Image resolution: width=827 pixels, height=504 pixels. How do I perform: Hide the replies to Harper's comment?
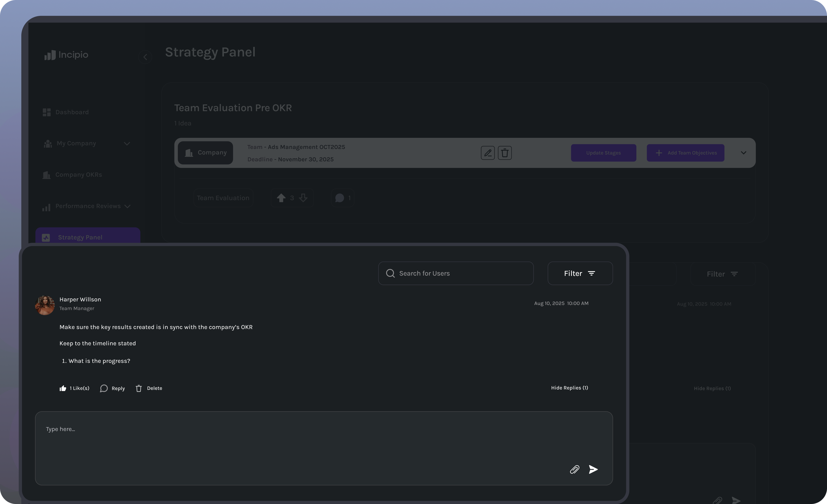(570, 388)
